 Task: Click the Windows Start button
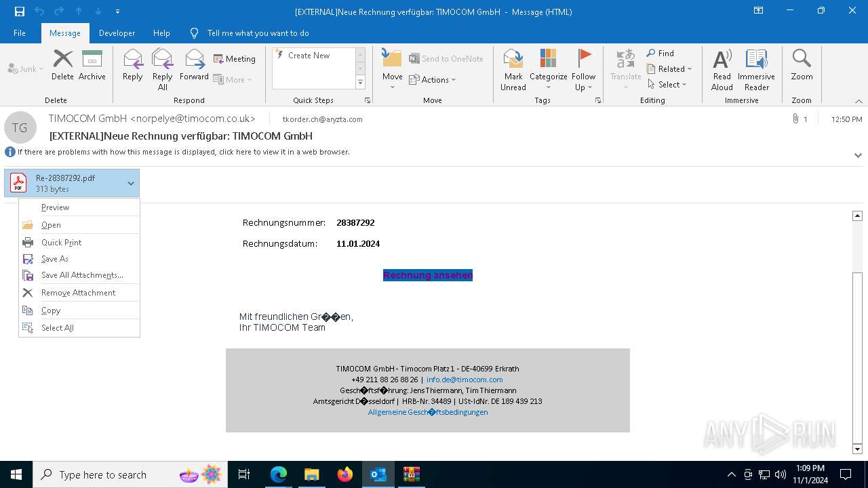(x=16, y=474)
